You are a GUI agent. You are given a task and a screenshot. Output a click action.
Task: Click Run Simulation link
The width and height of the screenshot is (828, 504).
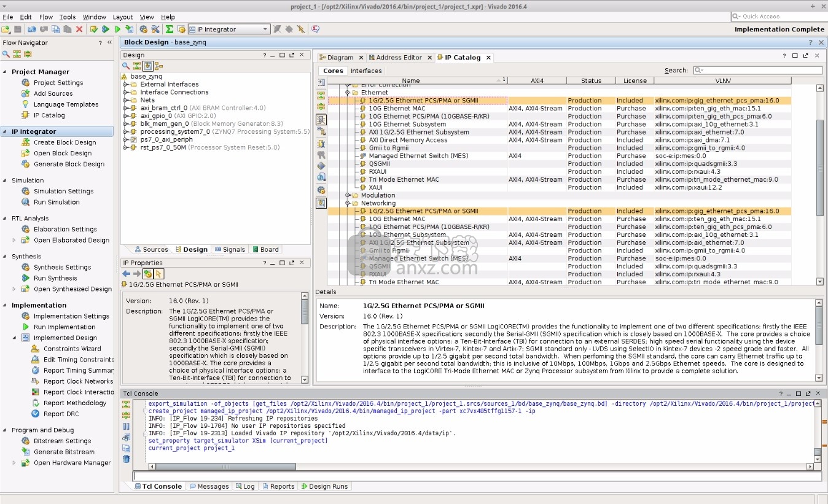[x=57, y=202]
